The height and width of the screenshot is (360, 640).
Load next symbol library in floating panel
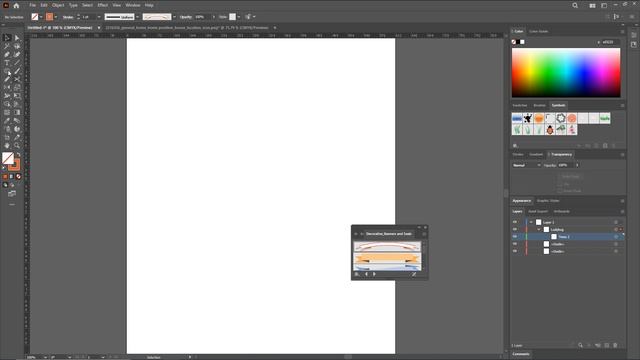point(374,274)
